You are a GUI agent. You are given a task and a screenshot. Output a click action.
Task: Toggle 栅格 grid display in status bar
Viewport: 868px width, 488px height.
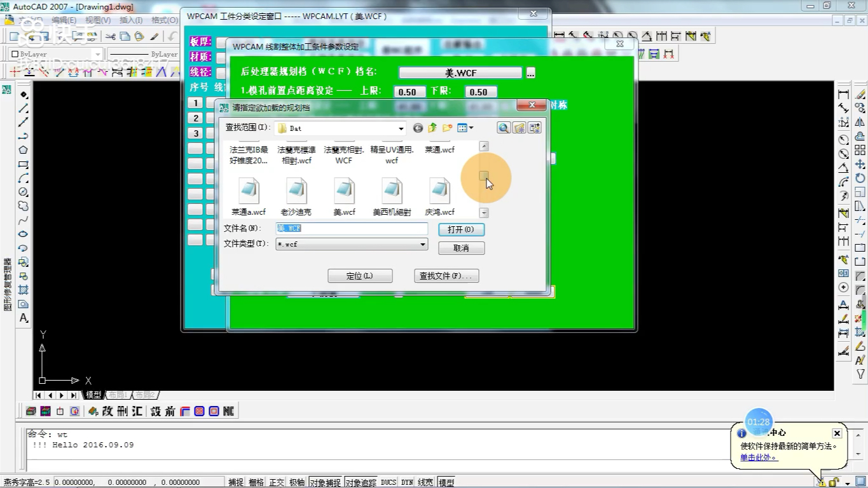(256, 483)
